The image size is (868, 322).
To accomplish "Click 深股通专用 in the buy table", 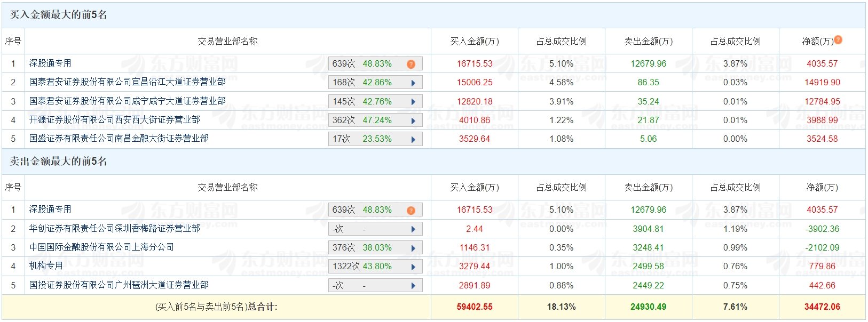I will [50, 63].
